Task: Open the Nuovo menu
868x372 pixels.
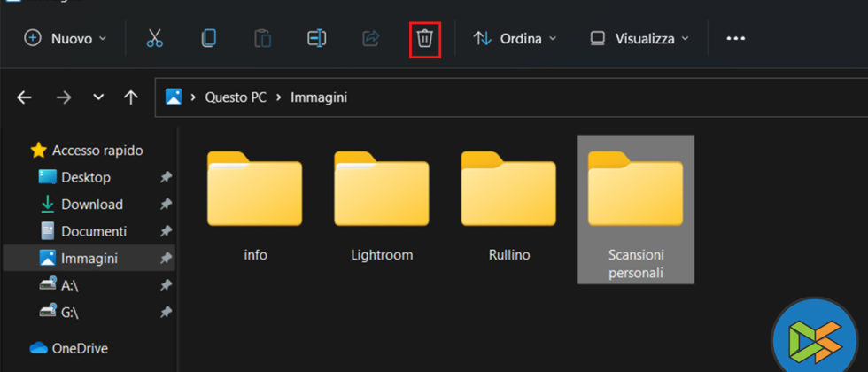Action: tap(66, 39)
